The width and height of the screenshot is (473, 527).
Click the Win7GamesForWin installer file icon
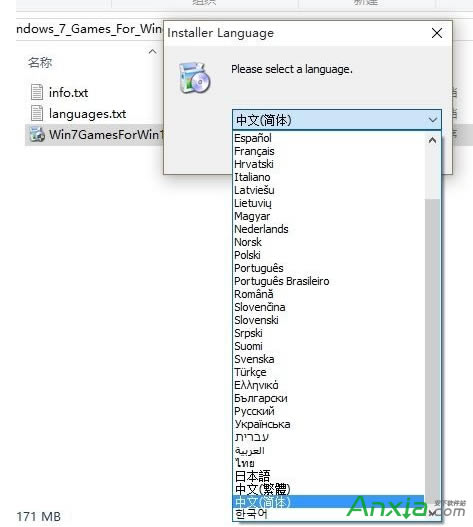pos(37,134)
